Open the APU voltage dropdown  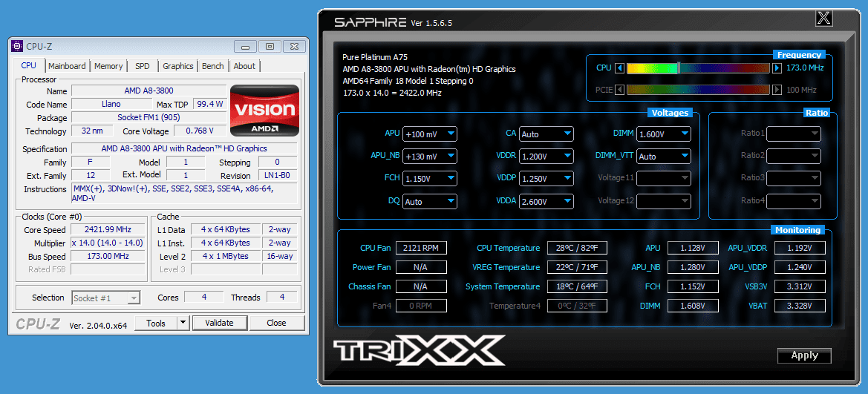pyautogui.click(x=430, y=134)
